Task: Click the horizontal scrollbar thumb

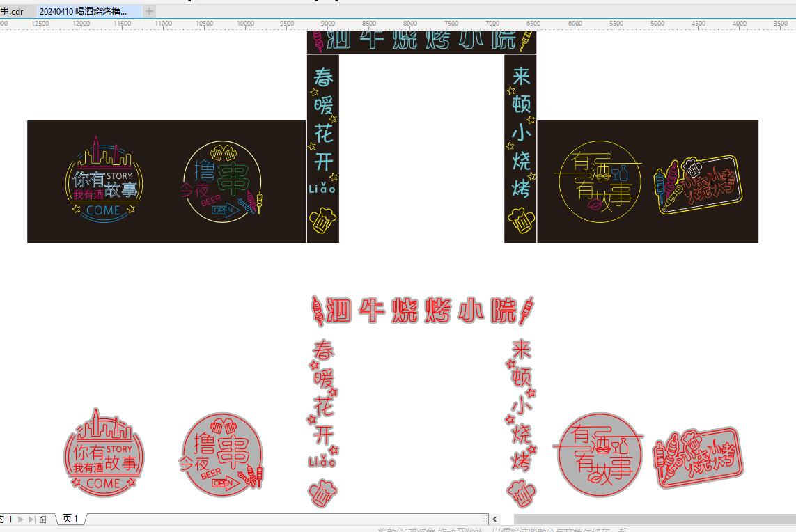Action: [655, 519]
